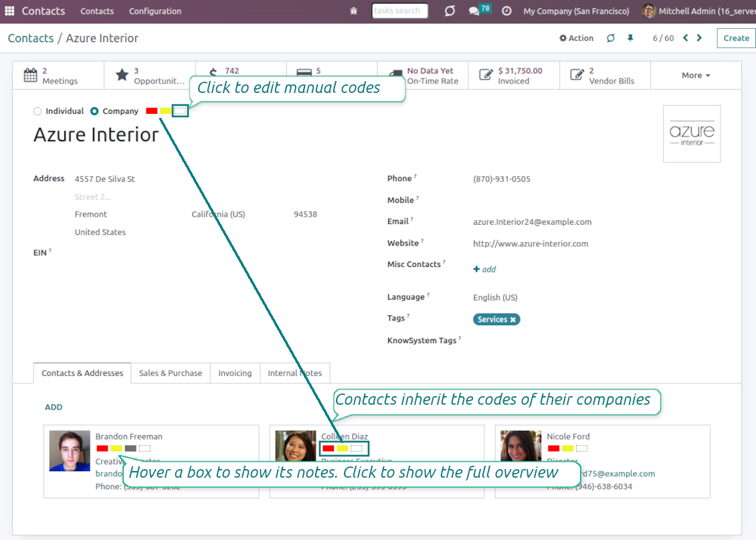Click the Mitchell Admin avatar
This screenshot has width=756, height=540.
649,11
